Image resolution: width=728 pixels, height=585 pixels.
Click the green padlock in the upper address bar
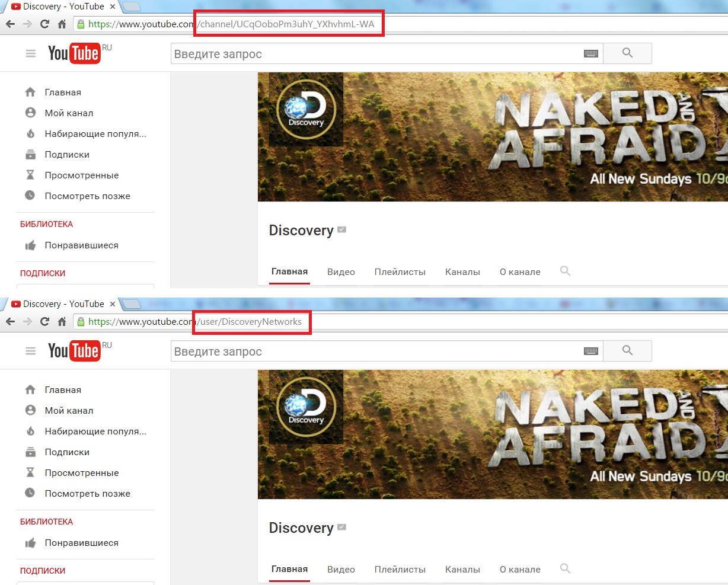click(x=81, y=24)
